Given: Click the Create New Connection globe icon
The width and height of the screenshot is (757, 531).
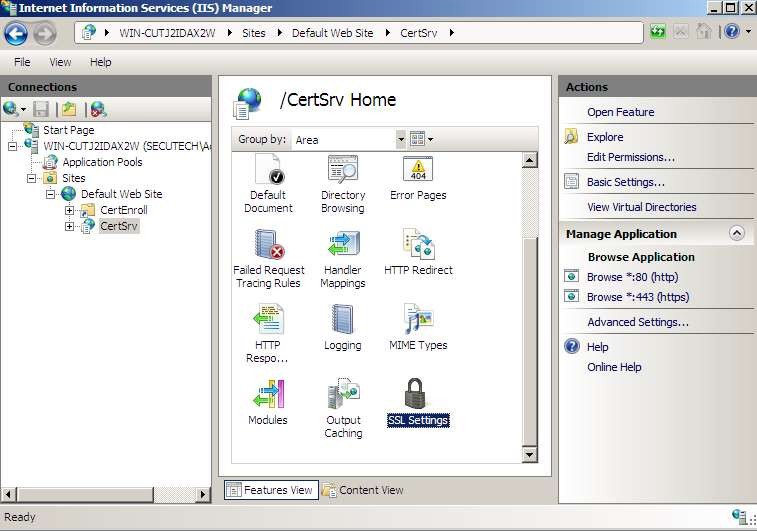Looking at the screenshot, I should [11, 109].
